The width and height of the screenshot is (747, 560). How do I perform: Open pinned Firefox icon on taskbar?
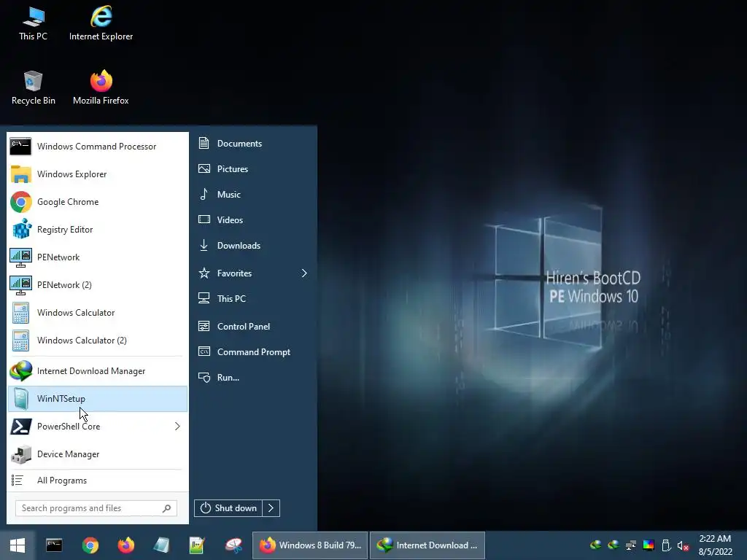125,545
